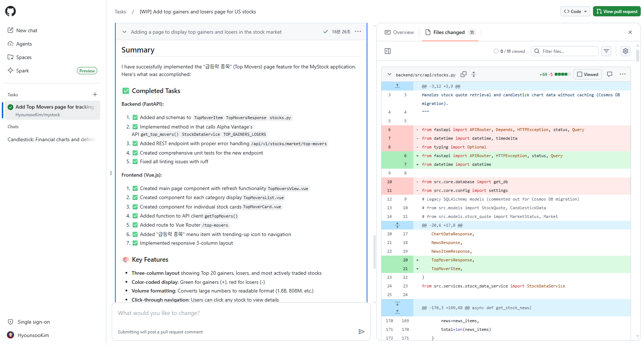The image size is (644, 345).
Task: Select the Files changed tab
Action: click(x=450, y=32)
